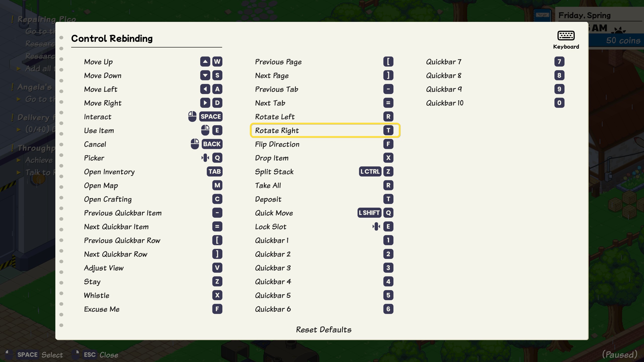
Task: Click the right arrow key for Move Right
Action: (x=205, y=103)
